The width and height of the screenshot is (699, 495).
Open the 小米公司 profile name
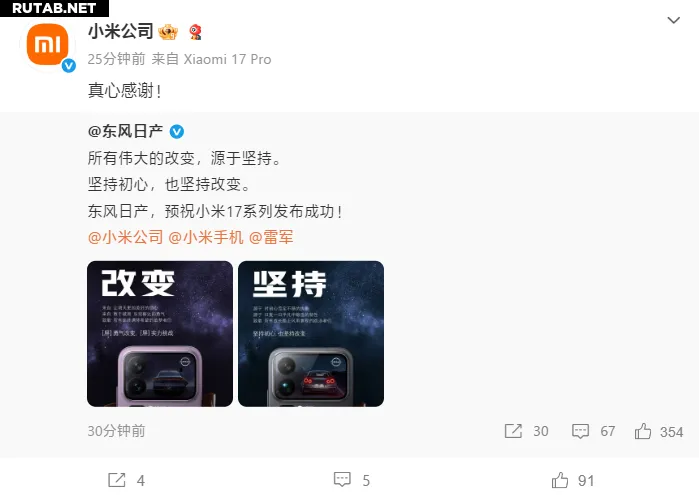(121, 32)
